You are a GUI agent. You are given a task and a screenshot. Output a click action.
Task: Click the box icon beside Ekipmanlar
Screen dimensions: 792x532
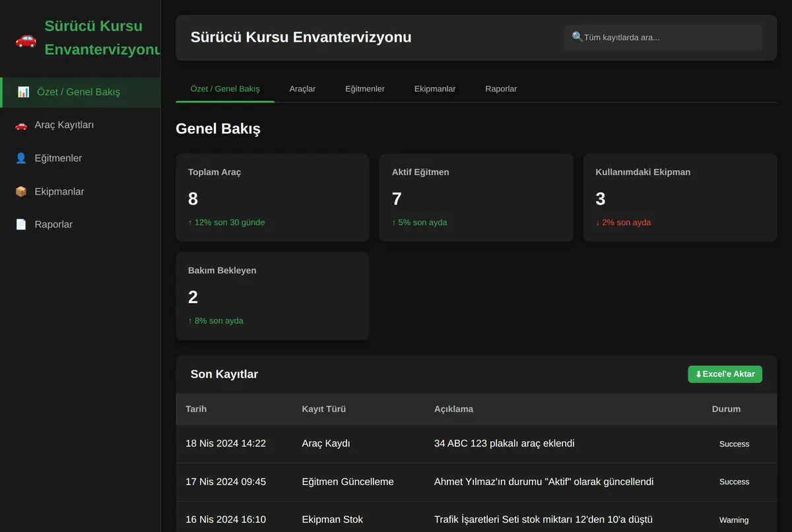(x=21, y=191)
